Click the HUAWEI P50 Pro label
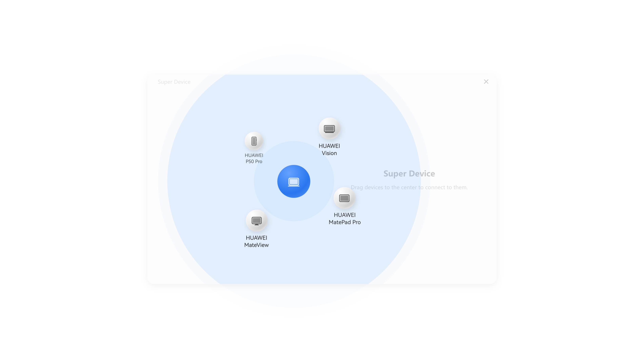644x362 pixels. (254, 158)
